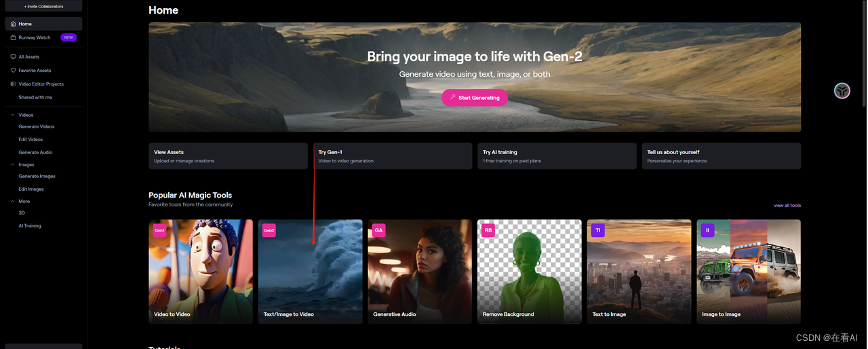Open the Tell us about yourself card
This screenshot has width=868, height=349.
pyautogui.click(x=722, y=156)
